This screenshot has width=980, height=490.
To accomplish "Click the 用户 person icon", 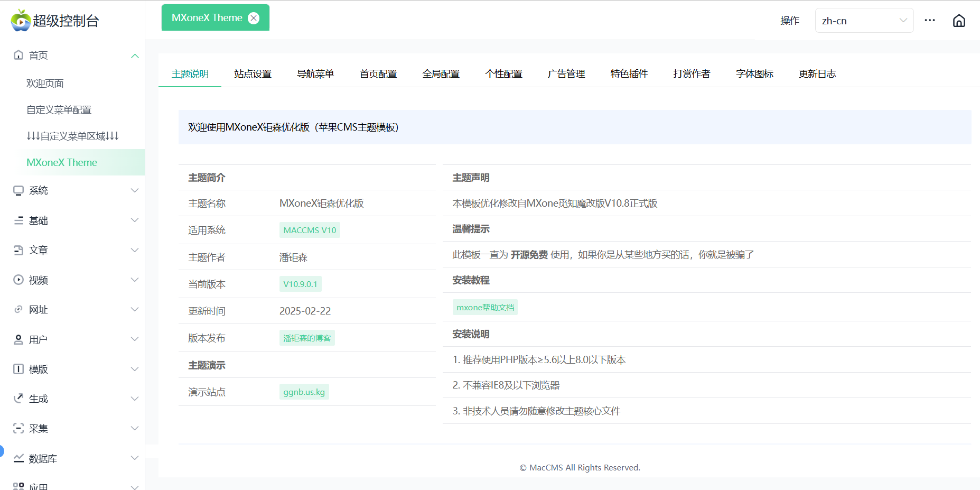I will [18, 339].
